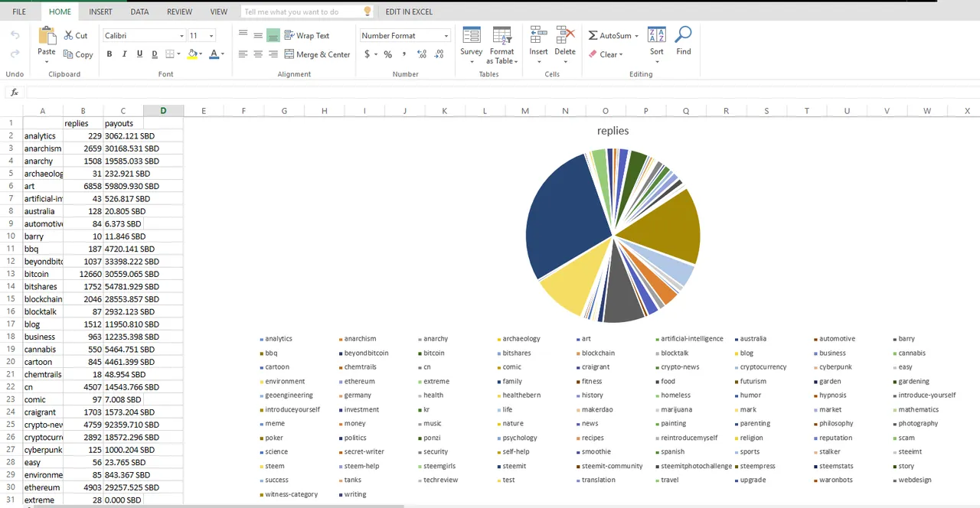
Task: Switch to the INSERT tab
Action: pos(100,11)
